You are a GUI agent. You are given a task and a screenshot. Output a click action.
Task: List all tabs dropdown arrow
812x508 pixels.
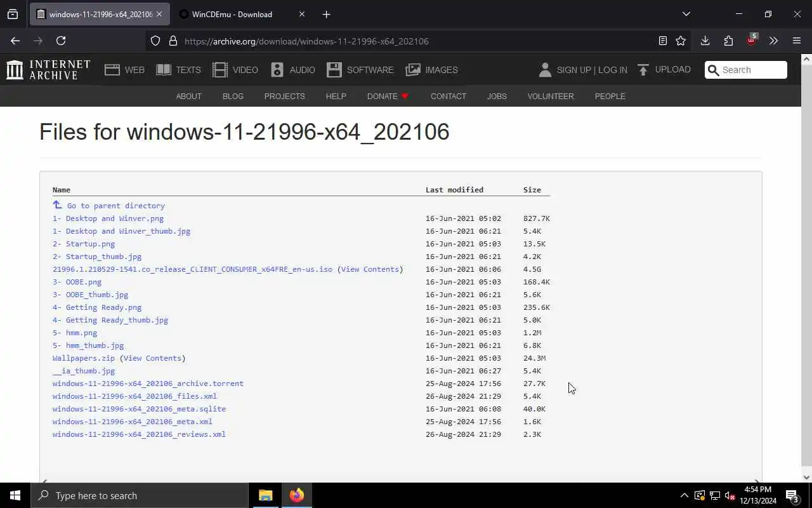point(686,14)
